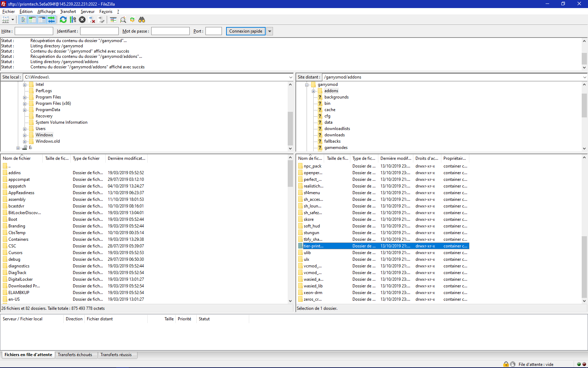Screen dimensions: 588x368
Task: Click the Hôte input field
Action: tap(34, 31)
